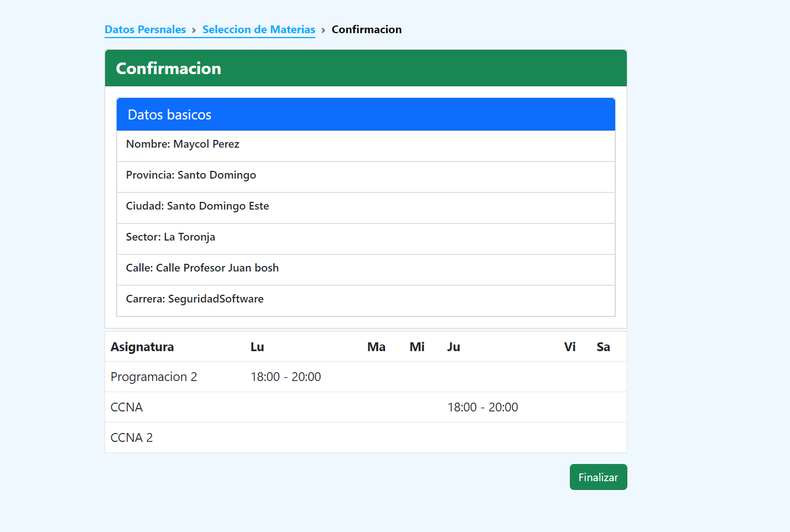This screenshot has width=790, height=532.
Task: Click the Asignatura column header
Action: 142,347
